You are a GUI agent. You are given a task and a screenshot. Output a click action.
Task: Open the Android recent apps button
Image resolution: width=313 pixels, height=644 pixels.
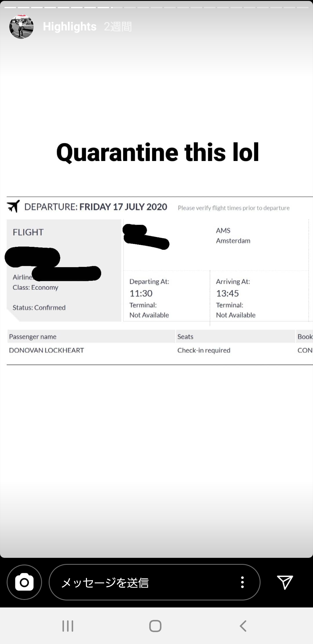click(68, 626)
